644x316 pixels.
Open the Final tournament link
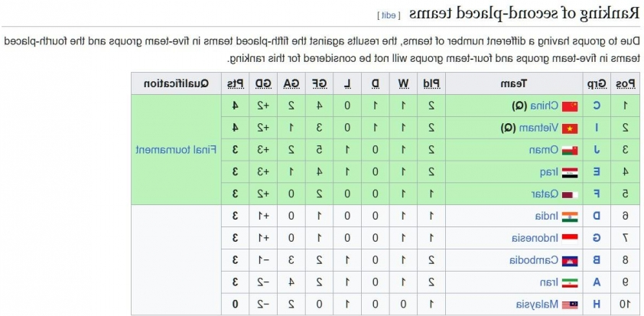coord(176,150)
